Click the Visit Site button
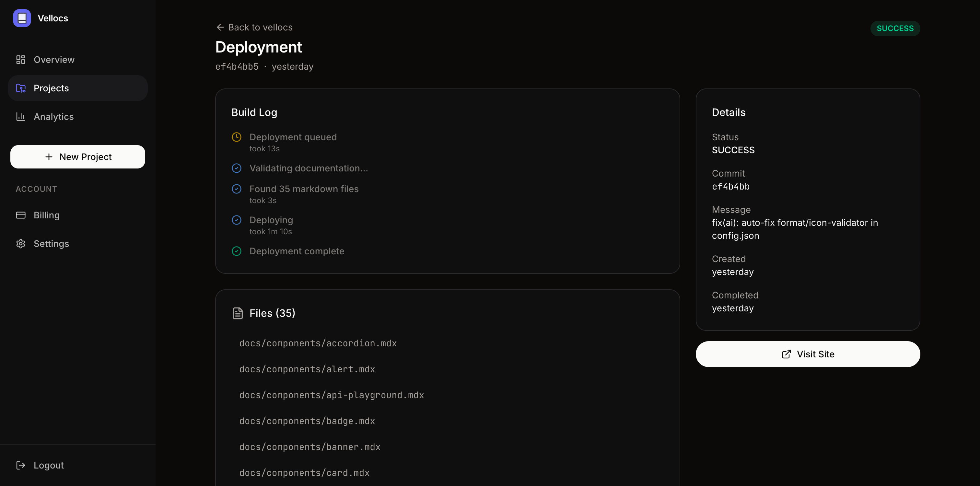The image size is (980, 486). (807, 354)
